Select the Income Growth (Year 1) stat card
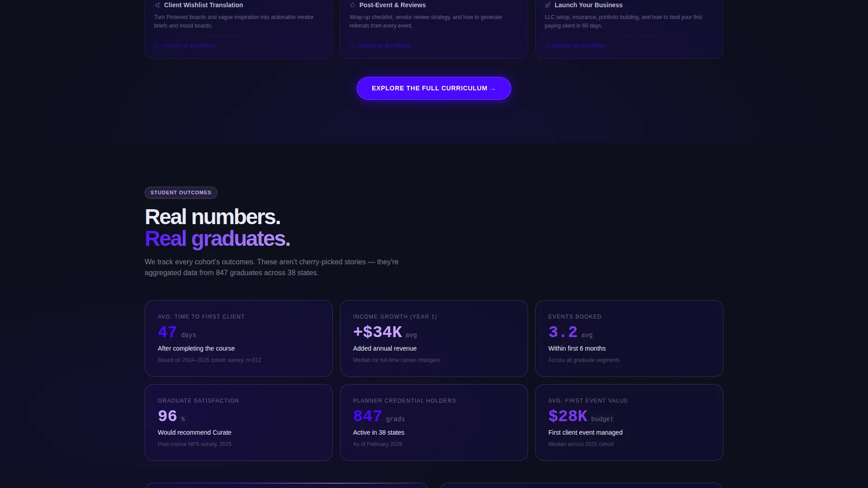This screenshot has width=868, height=488. (434, 338)
